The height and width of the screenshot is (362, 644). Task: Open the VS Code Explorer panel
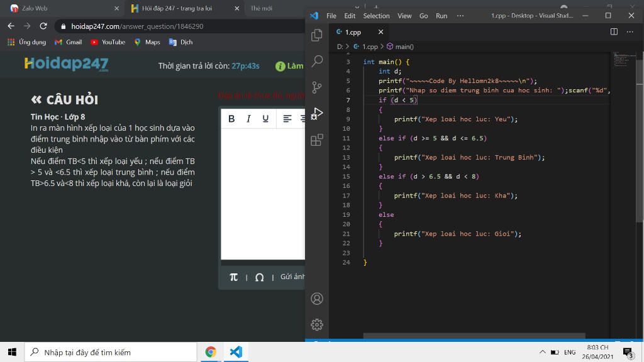pyautogui.click(x=317, y=35)
